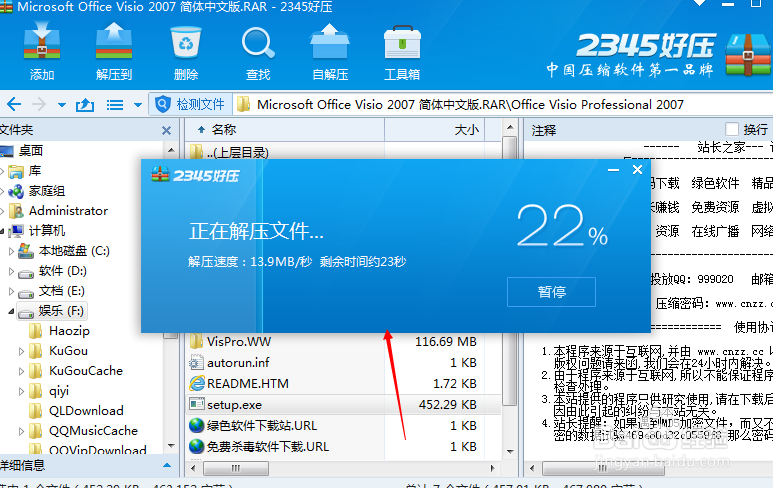773x488 pixels.
Task: Click folder tree scroll-down arrow
Action: coord(171,446)
